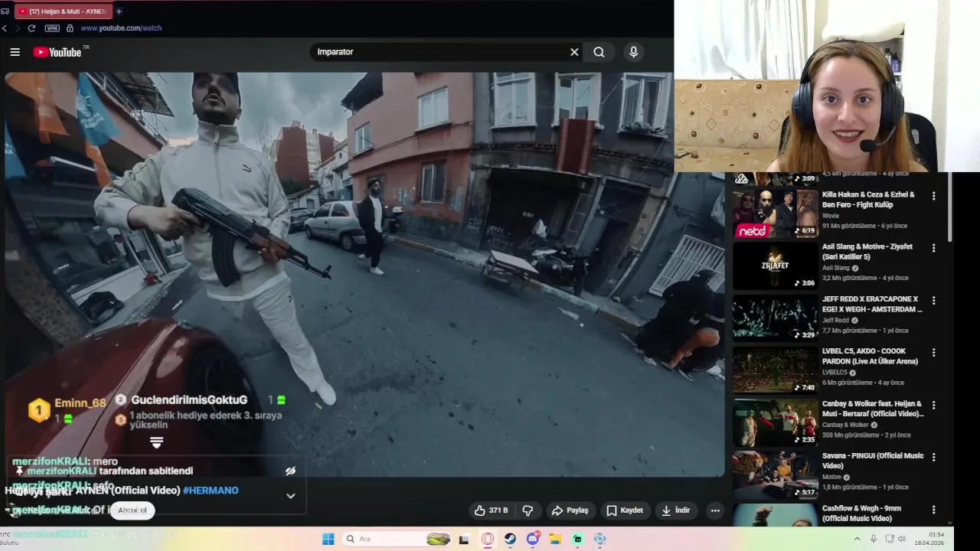Switch to the Heijan & Muti AYNEN tab

(x=62, y=11)
